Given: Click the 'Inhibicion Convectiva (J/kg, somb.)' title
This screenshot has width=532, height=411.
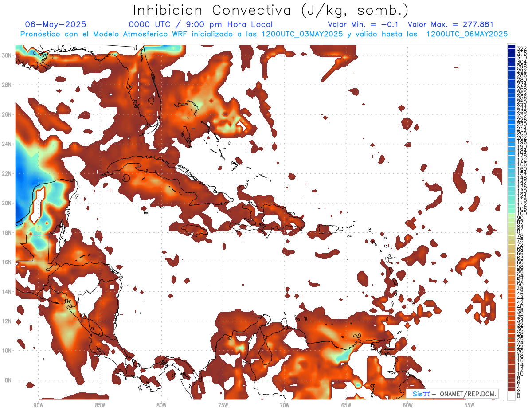Looking at the screenshot, I should 270,11.
